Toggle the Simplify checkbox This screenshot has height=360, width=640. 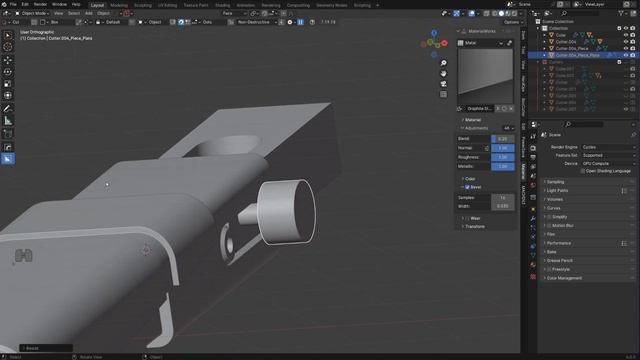coord(549,217)
